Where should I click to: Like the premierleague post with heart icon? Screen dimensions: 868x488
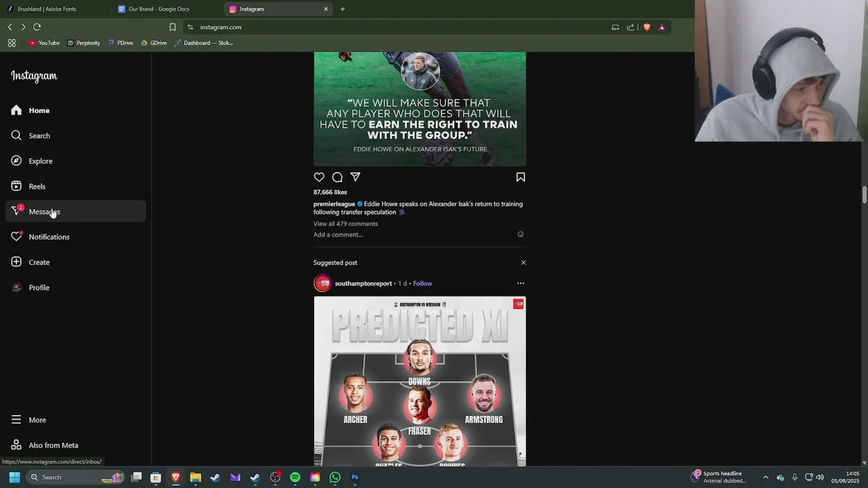point(319,177)
